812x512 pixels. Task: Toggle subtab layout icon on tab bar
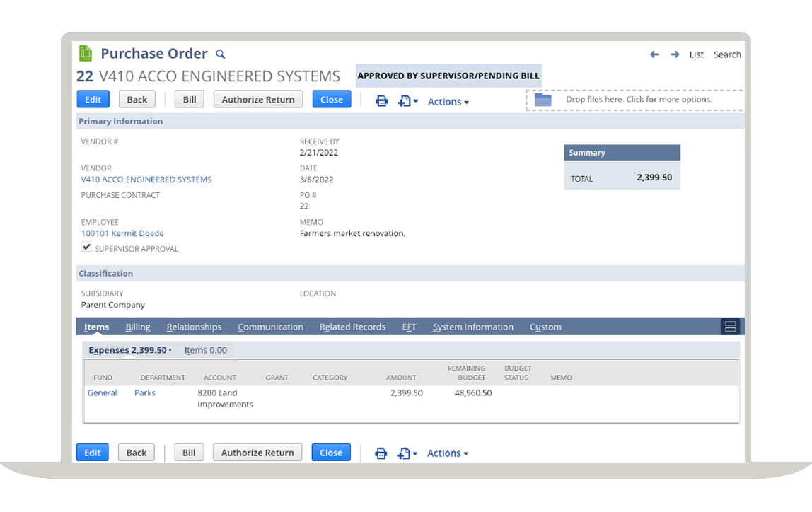pyautogui.click(x=731, y=327)
